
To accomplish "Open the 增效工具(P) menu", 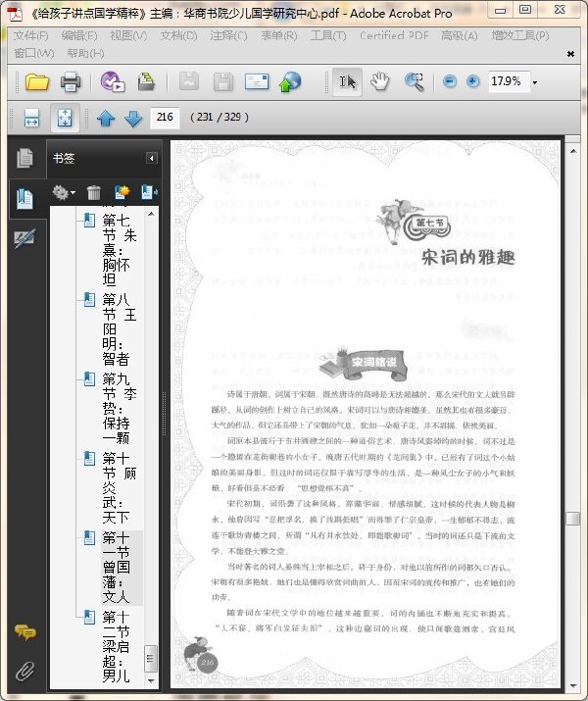I will click(x=520, y=35).
